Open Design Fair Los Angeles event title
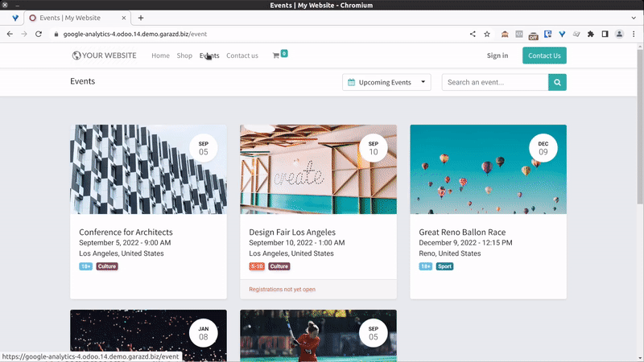 [292, 232]
